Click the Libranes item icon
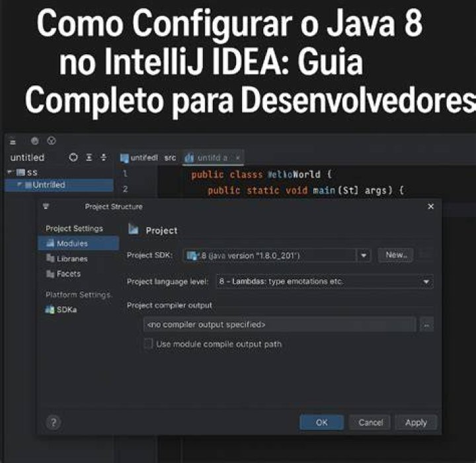 coord(50,258)
